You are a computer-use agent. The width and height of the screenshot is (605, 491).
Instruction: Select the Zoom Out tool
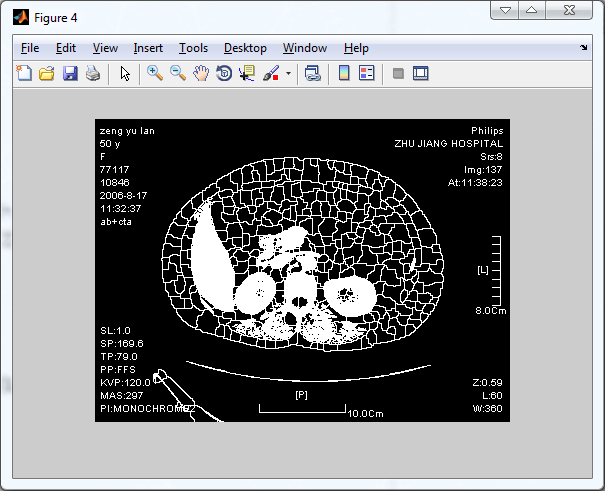178,73
